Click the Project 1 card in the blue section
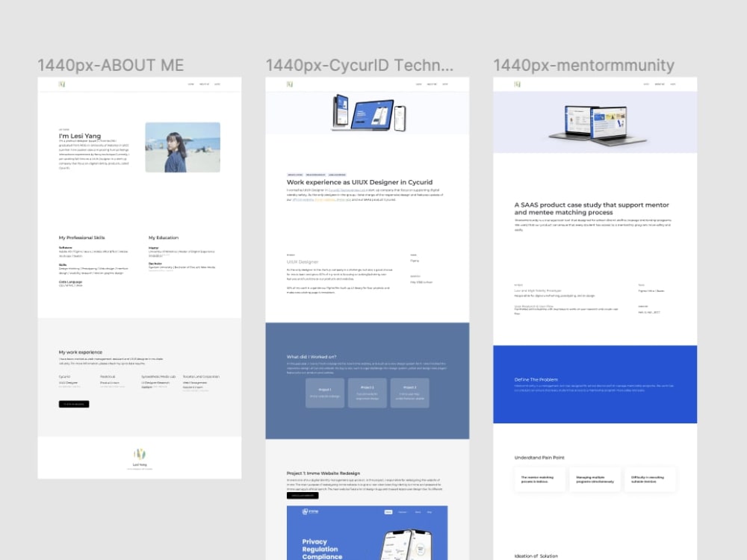Image resolution: width=747 pixels, height=560 pixels. point(324,393)
